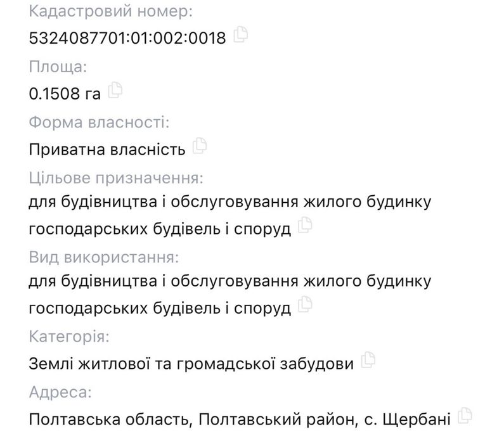Click the Форма власності label
This screenshot has height=443, width=504.
pos(98,121)
